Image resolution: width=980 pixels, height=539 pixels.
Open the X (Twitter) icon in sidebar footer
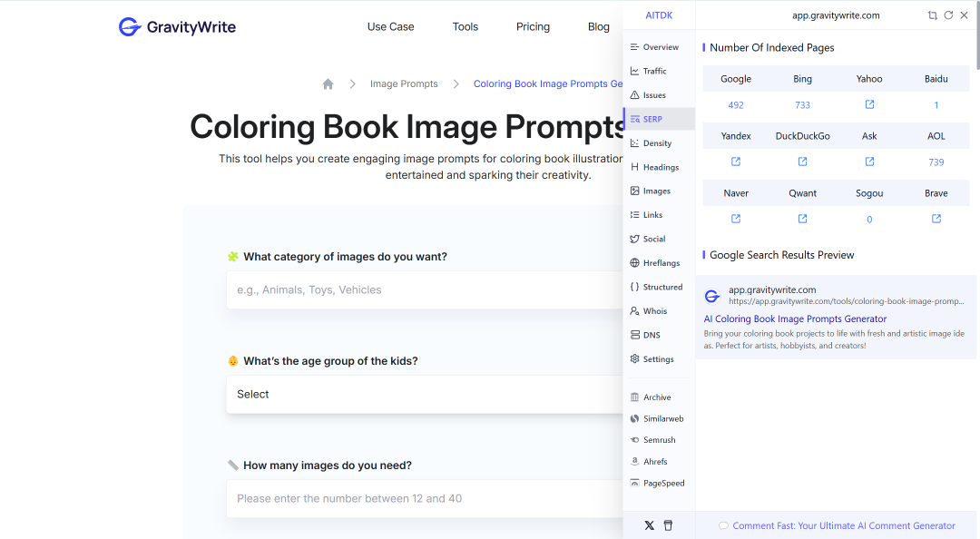click(x=650, y=525)
